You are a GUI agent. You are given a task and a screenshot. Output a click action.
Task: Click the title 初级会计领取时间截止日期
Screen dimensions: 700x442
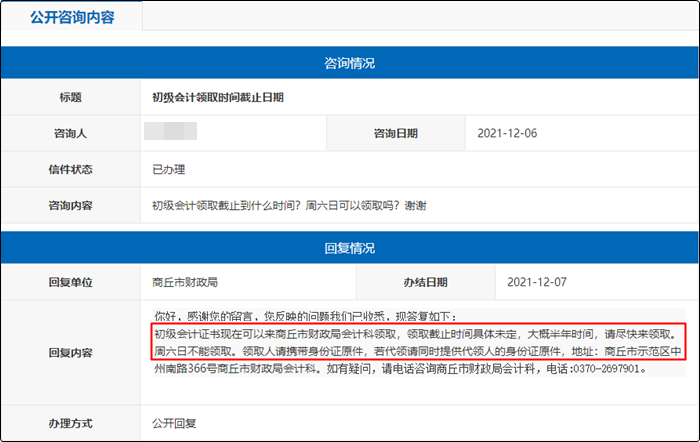click(218, 97)
